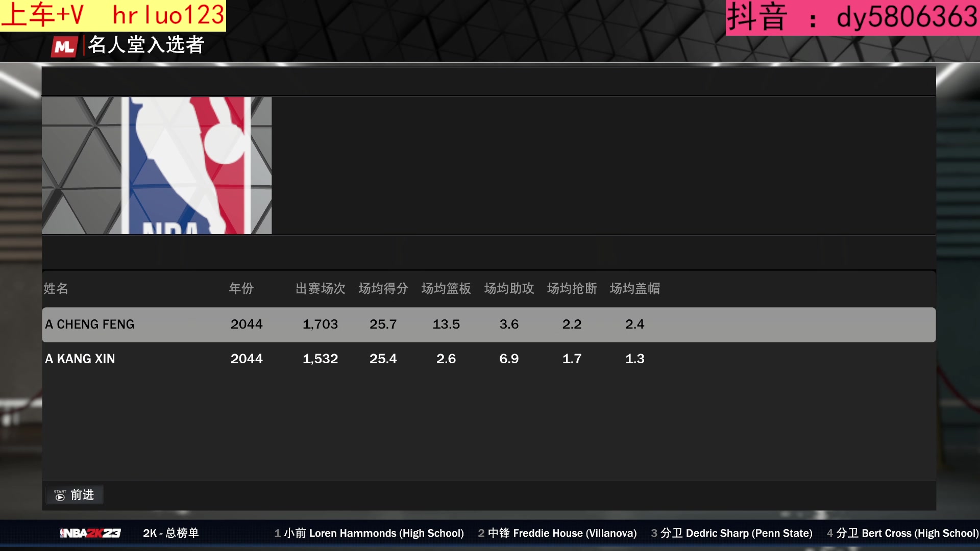This screenshot has height=551, width=980.
Task: Click games played value 1,703
Action: [x=321, y=324]
